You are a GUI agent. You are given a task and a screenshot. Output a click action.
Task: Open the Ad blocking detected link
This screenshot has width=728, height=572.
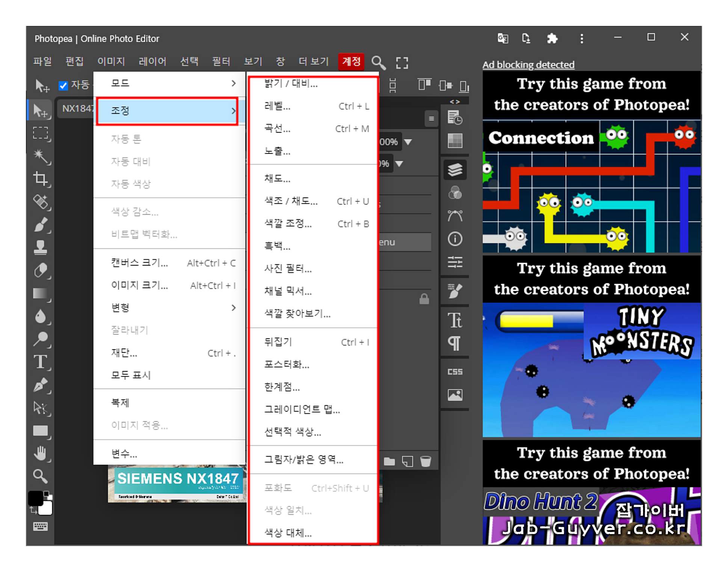pyautogui.click(x=528, y=65)
